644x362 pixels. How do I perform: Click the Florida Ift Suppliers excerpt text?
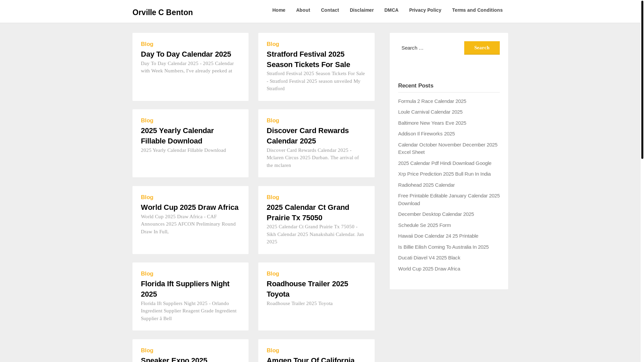(x=189, y=311)
